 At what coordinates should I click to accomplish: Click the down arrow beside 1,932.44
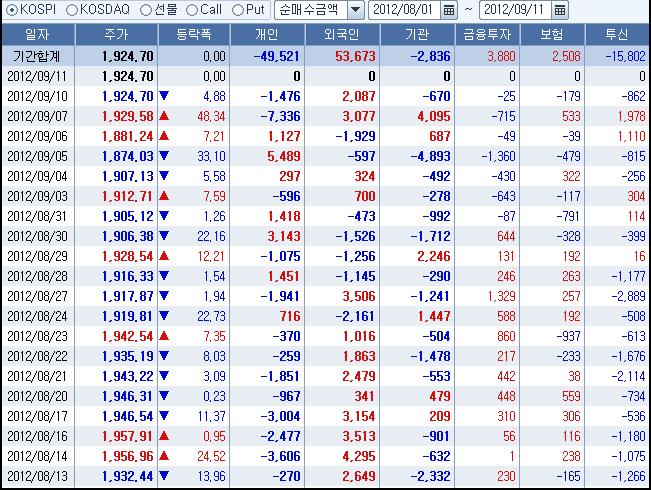164,475
